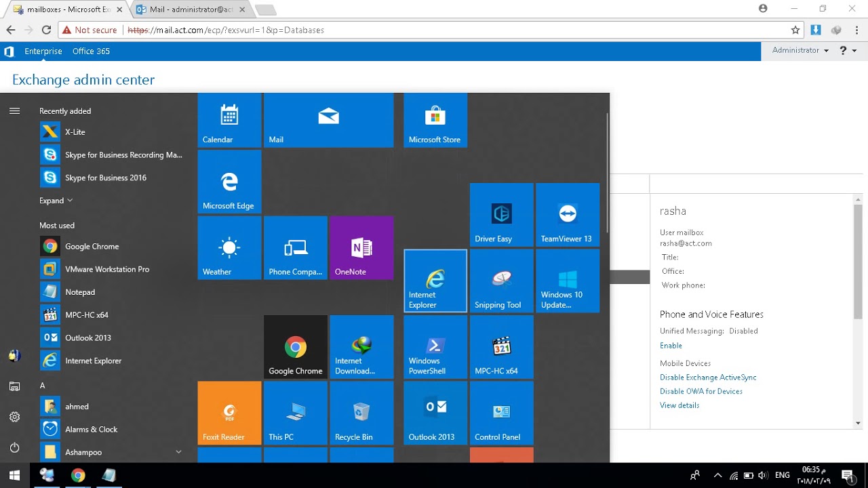Open Skype for Business Recording Manager entry
868x488 pixels.
point(112,155)
